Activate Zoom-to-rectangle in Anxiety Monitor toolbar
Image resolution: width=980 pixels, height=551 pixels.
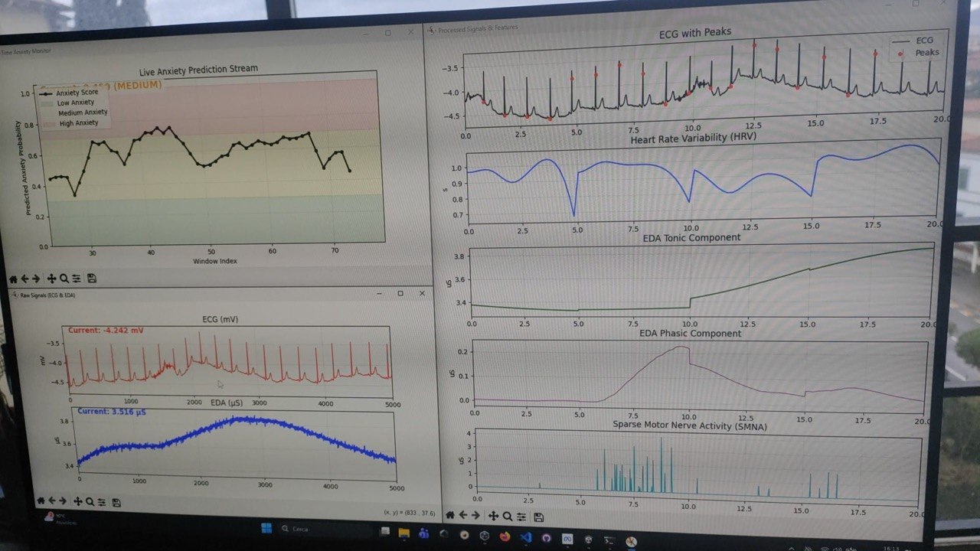64,279
